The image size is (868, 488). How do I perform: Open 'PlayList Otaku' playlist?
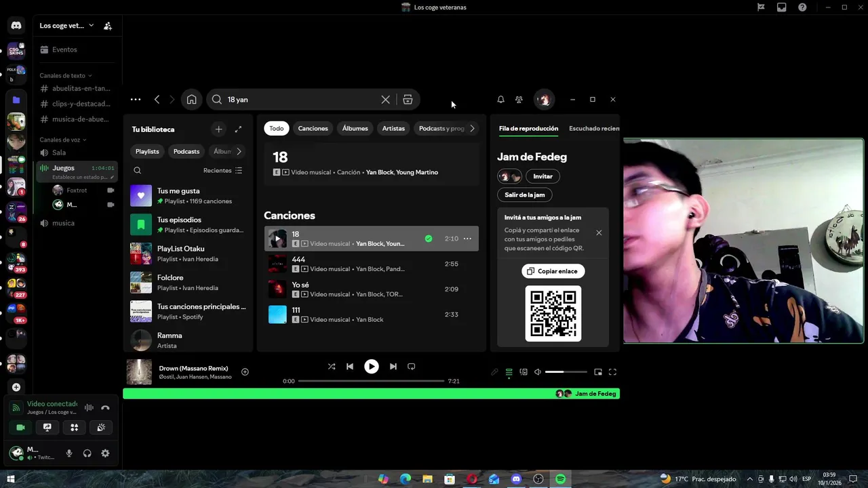[189, 253]
